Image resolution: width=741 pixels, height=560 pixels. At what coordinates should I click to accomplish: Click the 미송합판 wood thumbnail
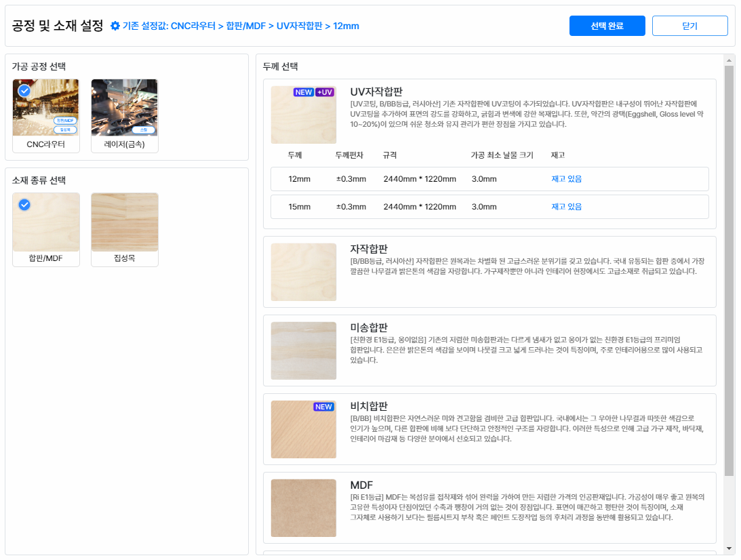point(304,351)
